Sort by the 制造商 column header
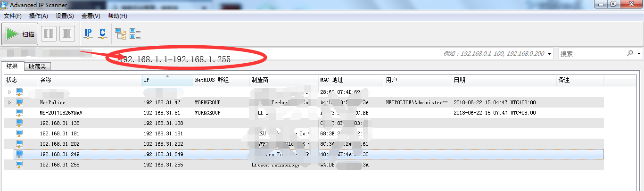This screenshot has height=191, width=644. [284, 80]
